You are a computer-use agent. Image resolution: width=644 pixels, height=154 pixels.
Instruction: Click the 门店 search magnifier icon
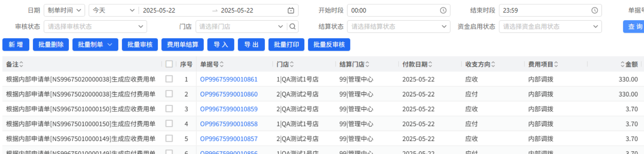pos(293,27)
